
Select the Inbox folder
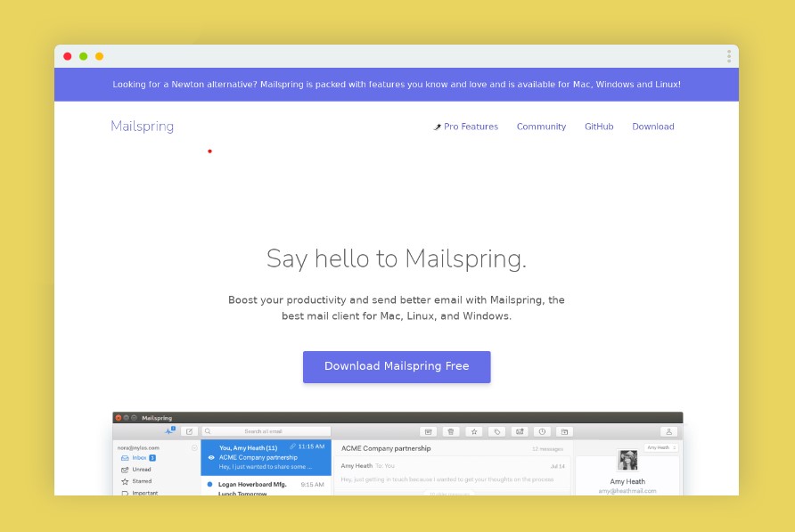(x=138, y=458)
